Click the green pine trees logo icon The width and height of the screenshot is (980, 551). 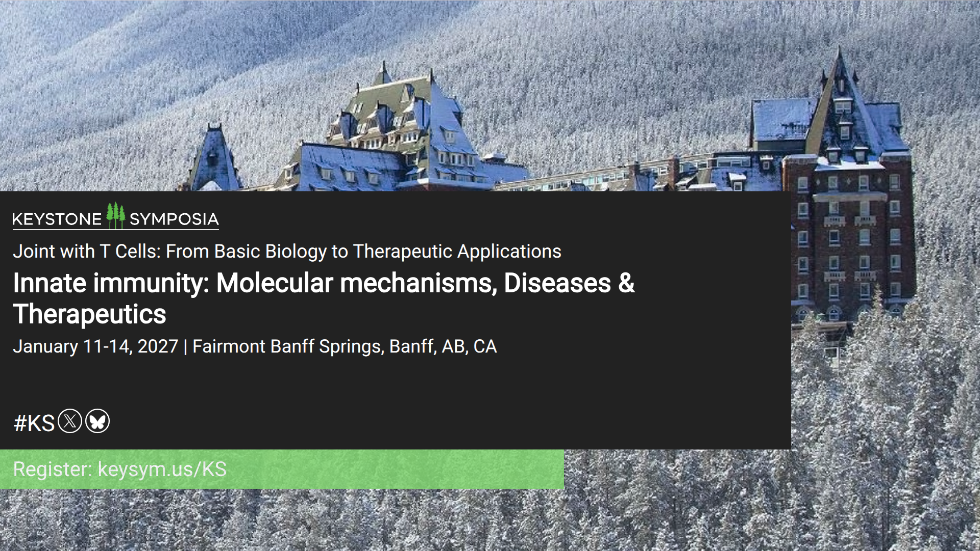point(116,216)
